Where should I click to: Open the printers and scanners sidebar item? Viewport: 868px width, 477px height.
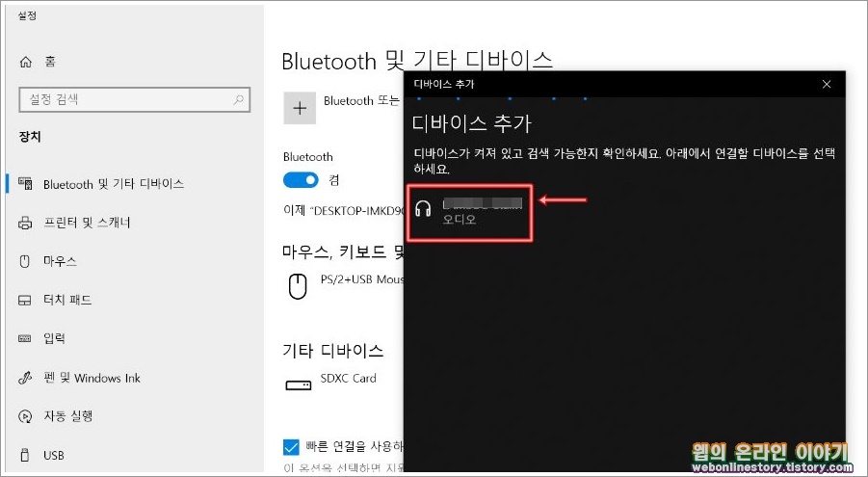pos(87,223)
